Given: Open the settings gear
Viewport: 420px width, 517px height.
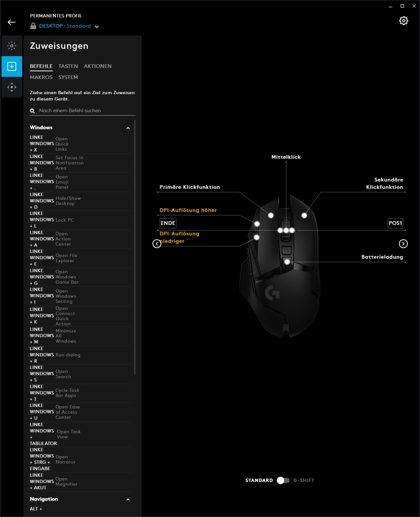Looking at the screenshot, I should tap(404, 21).
